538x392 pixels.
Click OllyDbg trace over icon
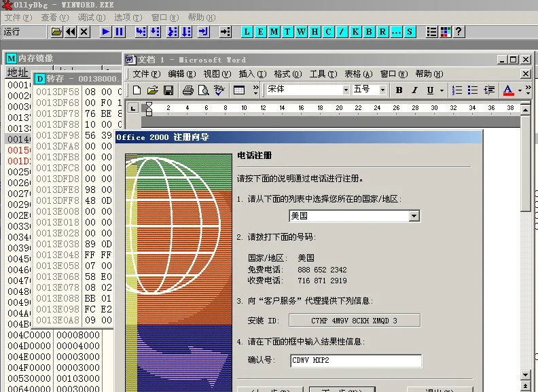[x=186, y=32]
